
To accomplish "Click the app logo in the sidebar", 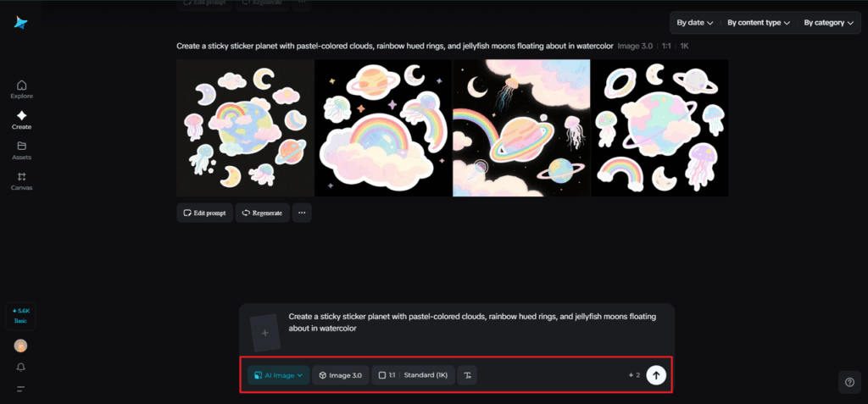I will (21, 23).
